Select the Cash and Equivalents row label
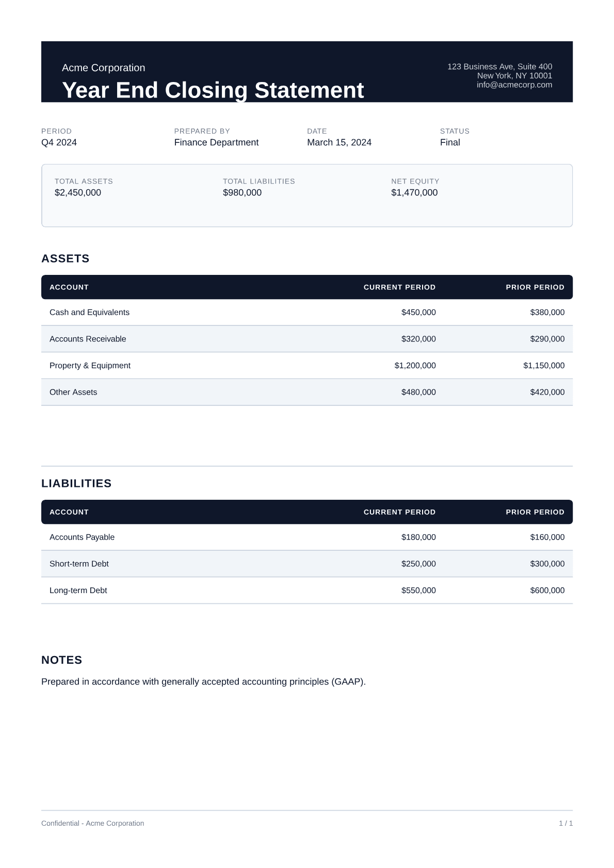Image resolution: width=614 pixels, height=868 pixels. (89, 313)
